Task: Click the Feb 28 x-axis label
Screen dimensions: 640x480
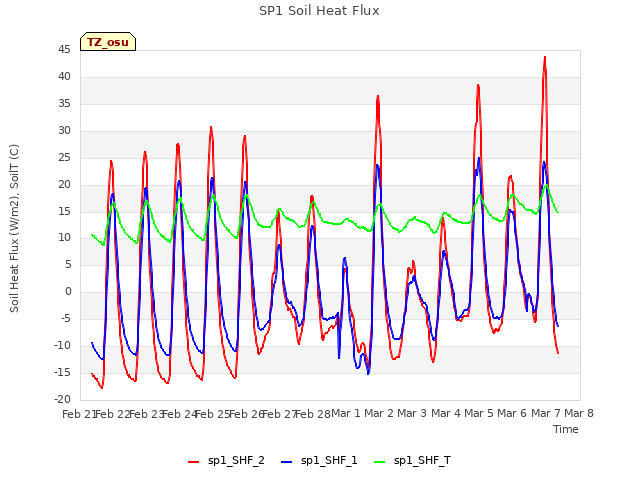Action: click(313, 414)
